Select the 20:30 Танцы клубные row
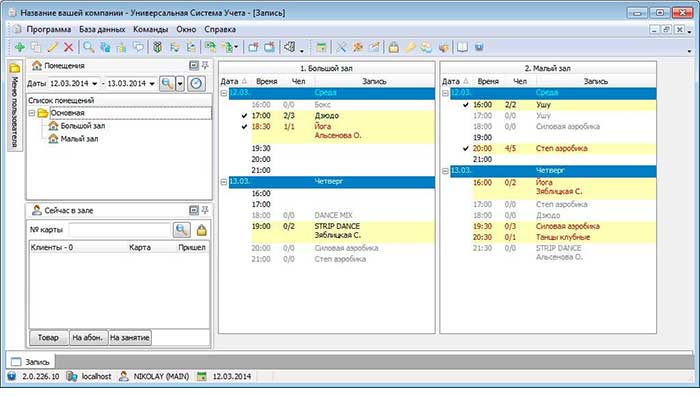This screenshot has width=700, height=396. tap(564, 237)
